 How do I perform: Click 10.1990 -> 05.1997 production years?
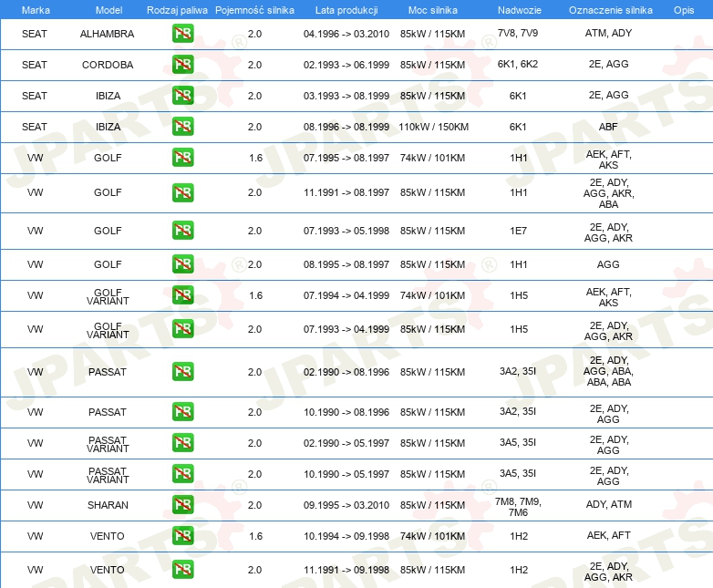point(346,474)
